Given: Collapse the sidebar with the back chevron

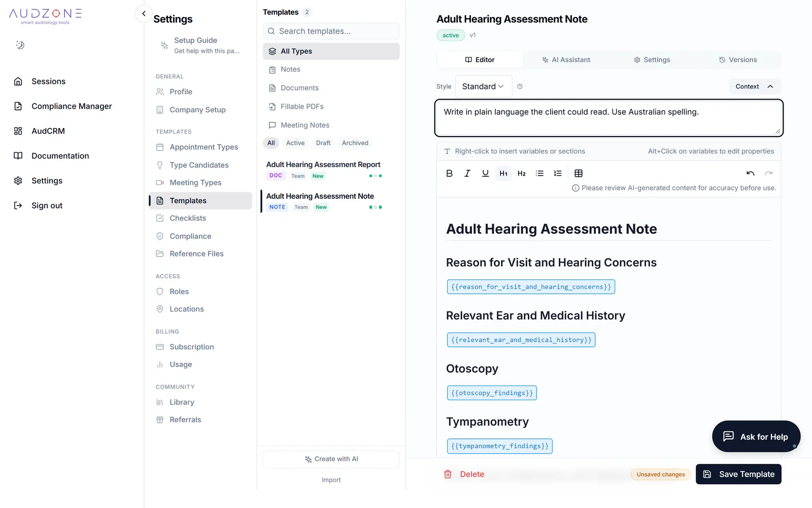Looking at the screenshot, I should pyautogui.click(x=144, y=14).
